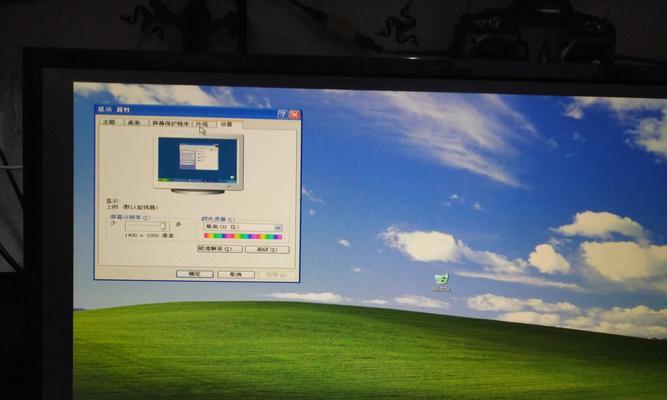Click the 取消 (Cancel) button

pos(236,274)
